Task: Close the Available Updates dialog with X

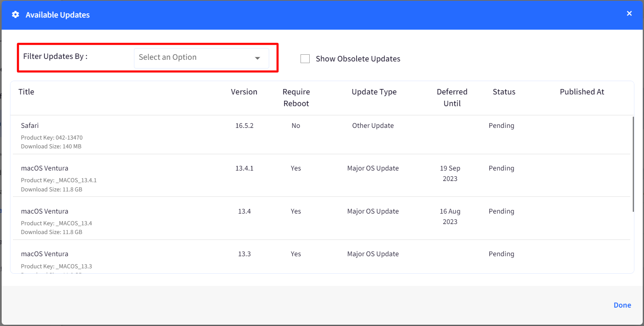Action: (629, 13)
